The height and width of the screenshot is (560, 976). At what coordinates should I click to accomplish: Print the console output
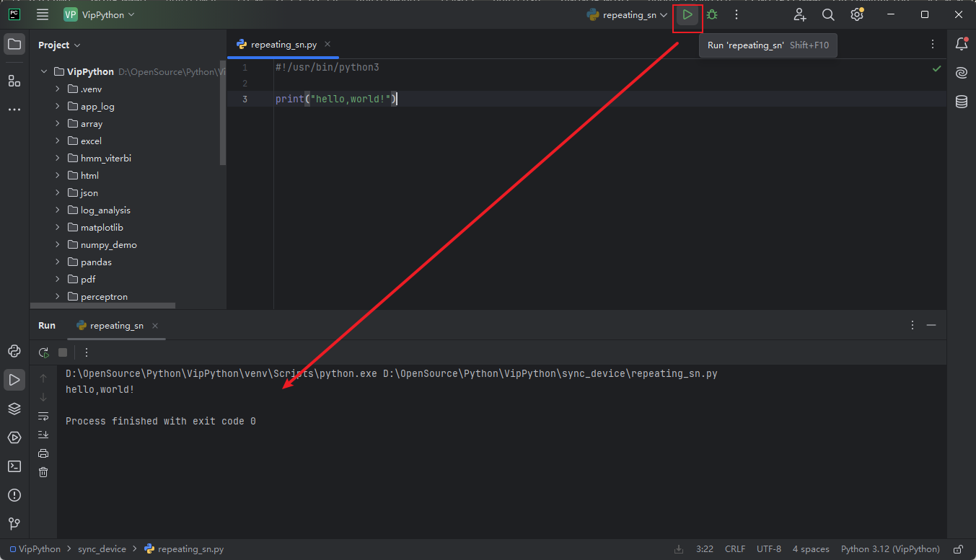(x=43, y=453)
